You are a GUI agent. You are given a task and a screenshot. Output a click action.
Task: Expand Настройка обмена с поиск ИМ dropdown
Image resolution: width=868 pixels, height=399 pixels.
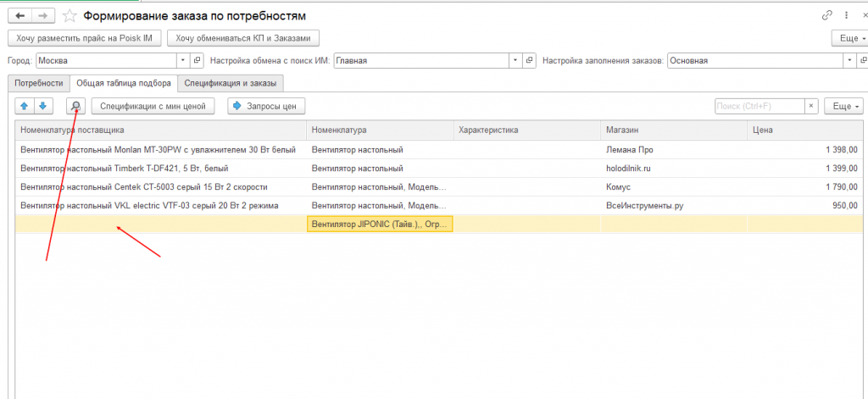point(516,60)
